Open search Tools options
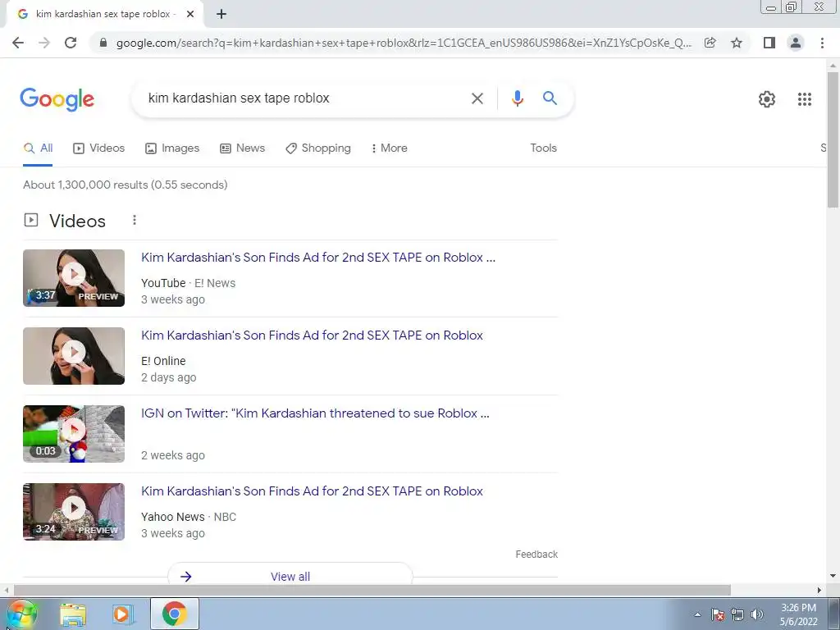Screen dimensions: 840x630 (x=543, y=148)
